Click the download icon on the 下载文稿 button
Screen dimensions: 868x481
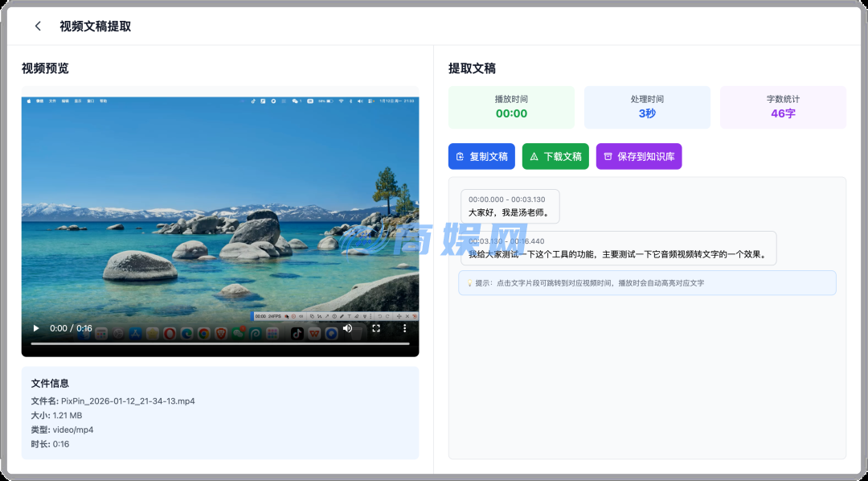pyautogui.click(x=535, y=156)
